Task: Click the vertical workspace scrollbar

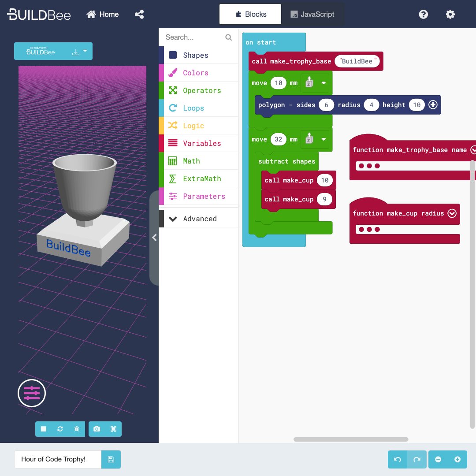Action: pyautogui.click(x=472, y=294)
